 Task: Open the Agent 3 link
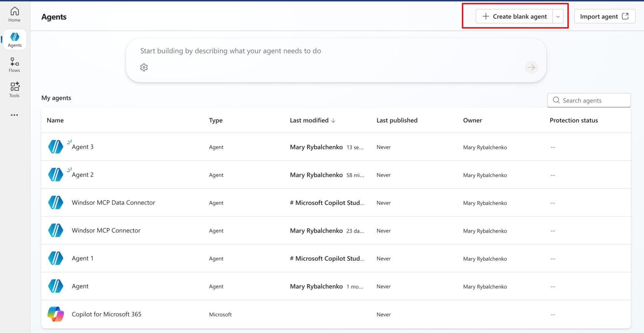point(83,147)
